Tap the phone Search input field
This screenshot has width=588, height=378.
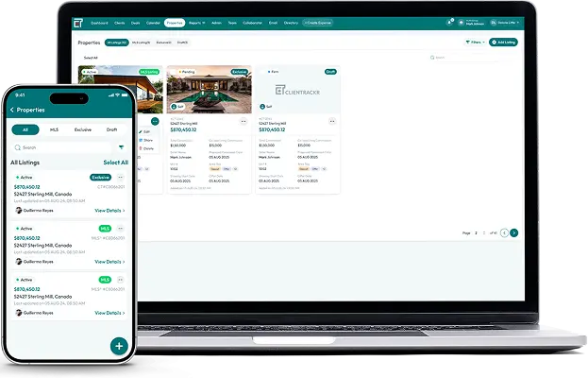click(x=62, y=147)
